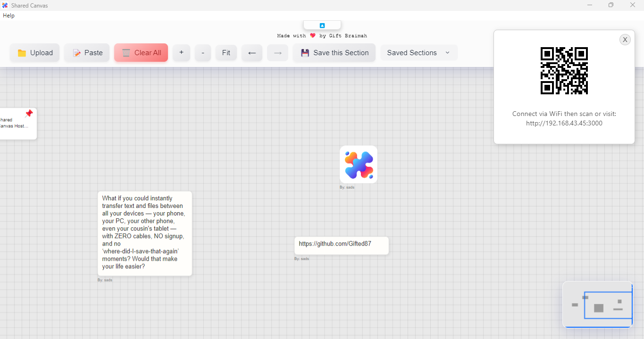Screen dimensions: 644x339
Task: Click the right arrow redo button
Action: 278,53
